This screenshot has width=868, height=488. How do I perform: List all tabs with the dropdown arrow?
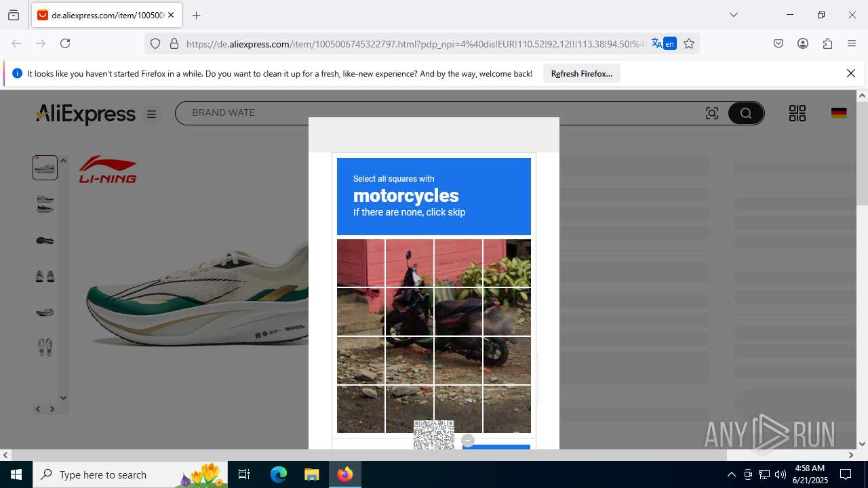point(734,15)
